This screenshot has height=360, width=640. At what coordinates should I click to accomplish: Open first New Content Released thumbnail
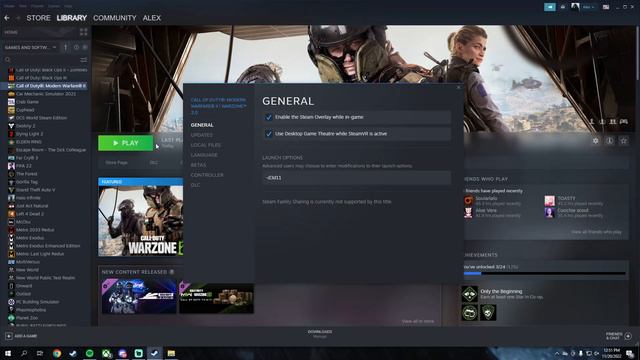pyautogui.click(x=139, y=296)
